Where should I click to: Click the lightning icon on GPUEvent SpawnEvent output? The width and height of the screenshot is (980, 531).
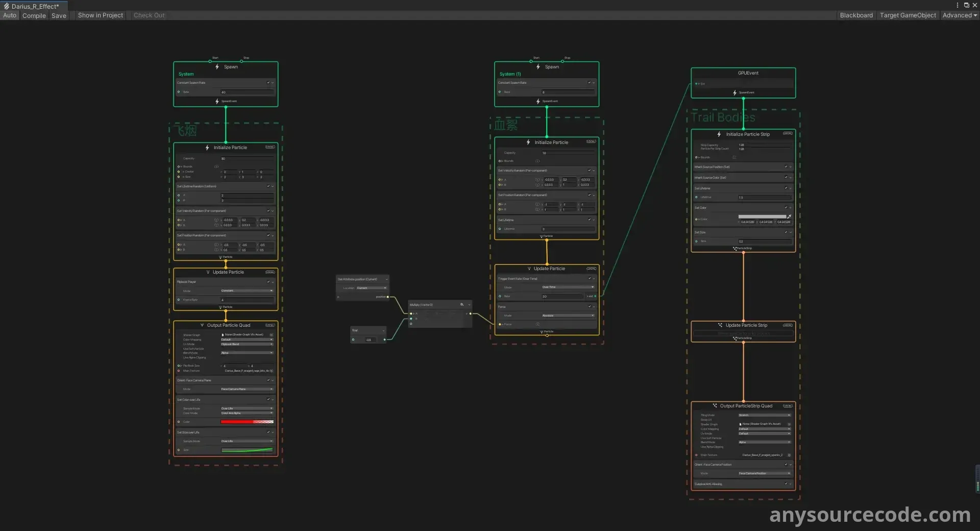tap(735, 93)
